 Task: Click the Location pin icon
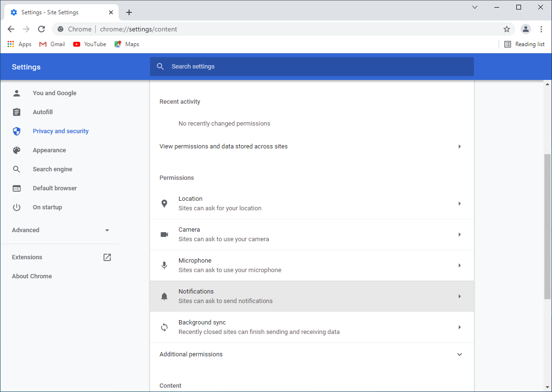[x=164, y=204]
